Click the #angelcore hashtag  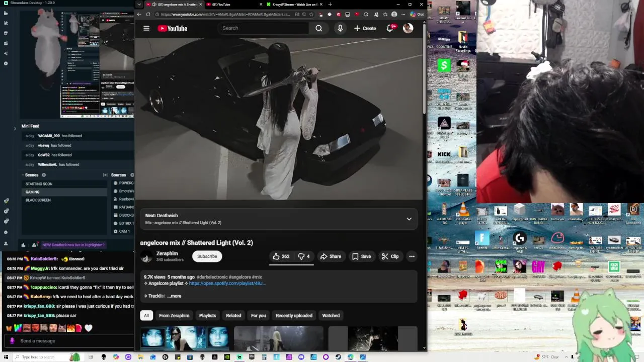pos(239,277)
